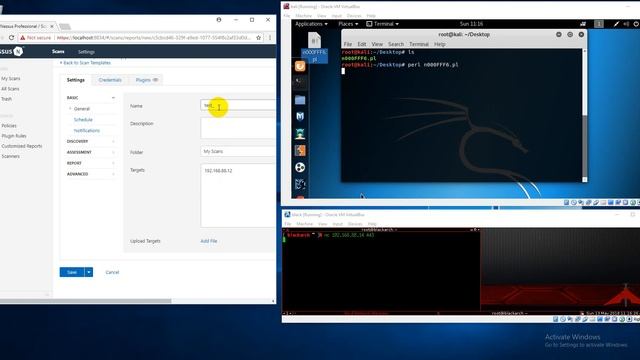Open the Kali Places menu
The height and width of the screenshot is (360, 640).
coord(348,24)
